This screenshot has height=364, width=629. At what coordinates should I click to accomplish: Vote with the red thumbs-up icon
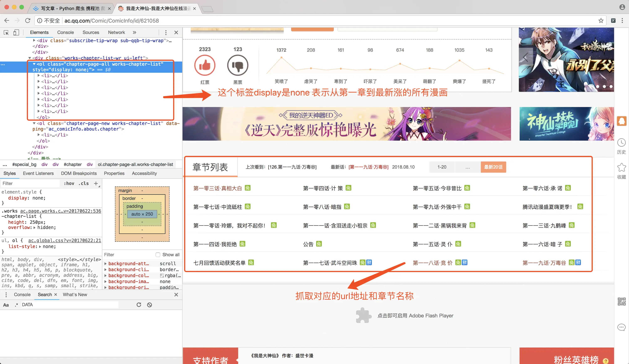205,65
